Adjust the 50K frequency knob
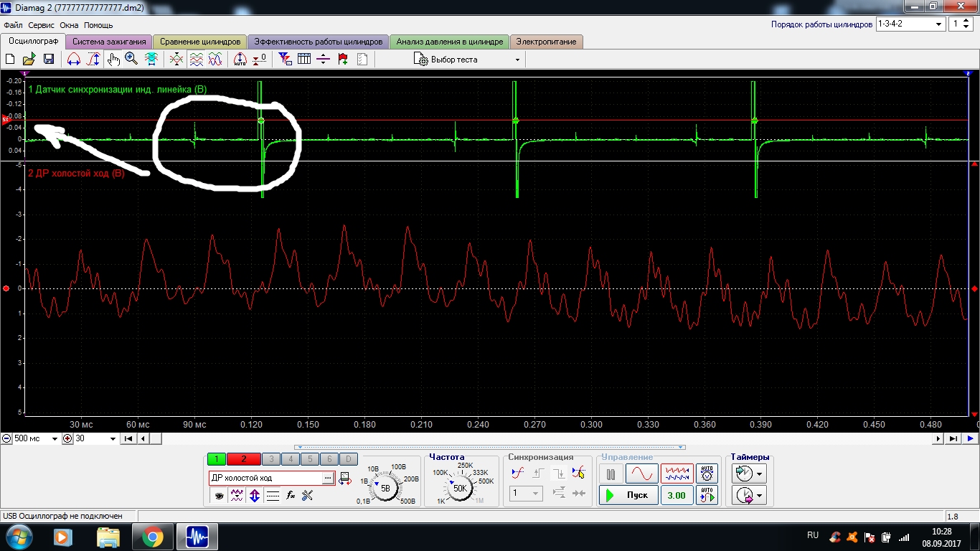 [x=460, y=488]
